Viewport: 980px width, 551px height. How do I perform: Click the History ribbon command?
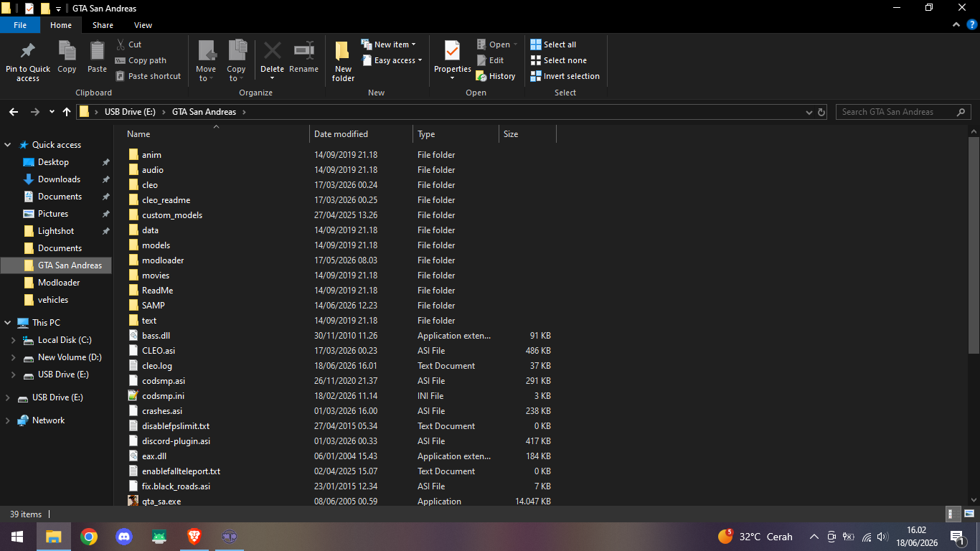coord(496,76)
